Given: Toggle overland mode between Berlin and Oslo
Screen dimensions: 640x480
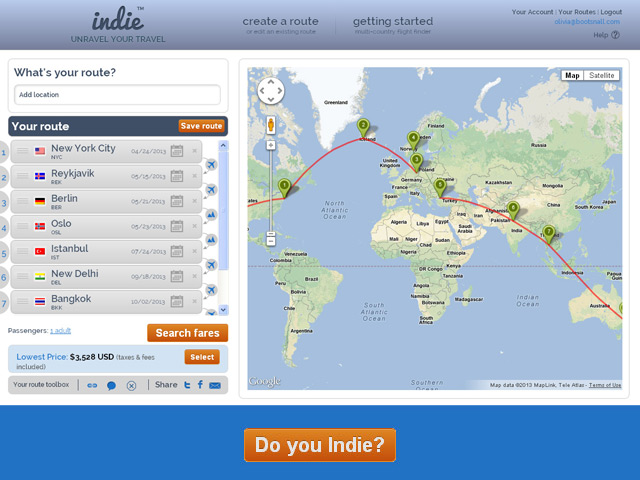Looking at the screenshot, I should (211, 215).
